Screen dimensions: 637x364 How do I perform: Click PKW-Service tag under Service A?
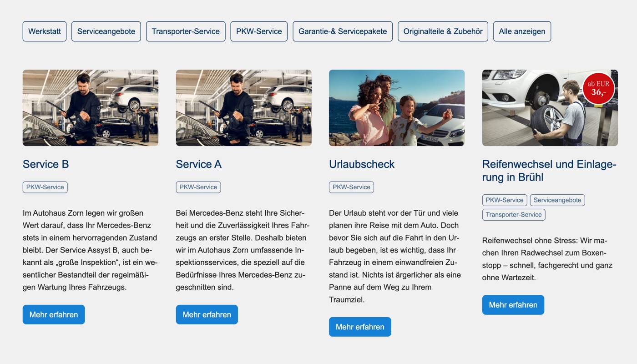[198, 187]
